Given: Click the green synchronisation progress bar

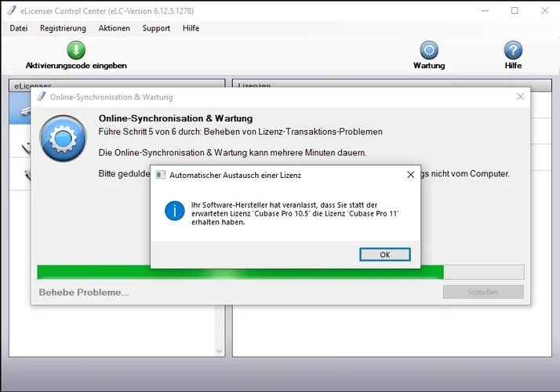Looking at the screenshot, I should tap(280, 272).
